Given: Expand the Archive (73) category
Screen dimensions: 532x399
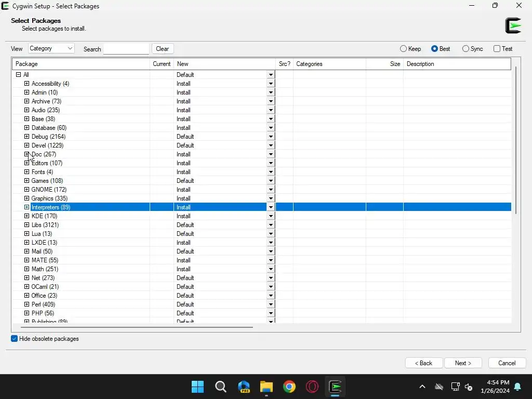Looking at the screenshot, I should [x=27, y=101].
